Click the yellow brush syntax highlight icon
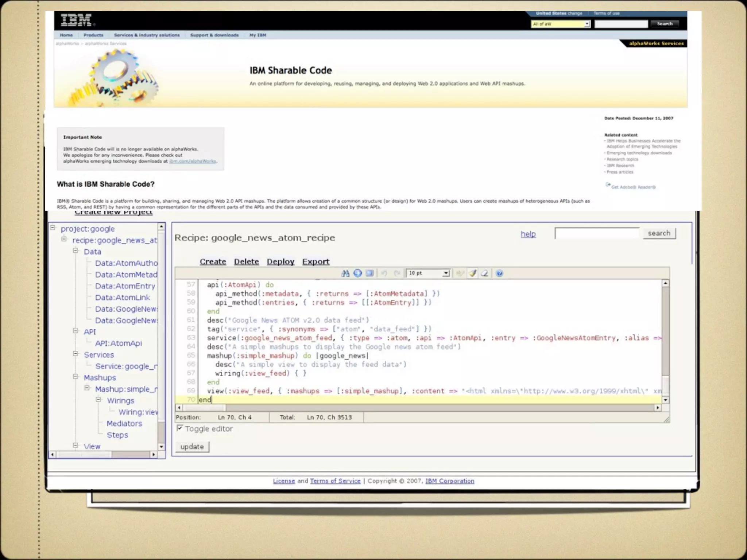The width and height of the screenshot is (747, 560). 473,273
